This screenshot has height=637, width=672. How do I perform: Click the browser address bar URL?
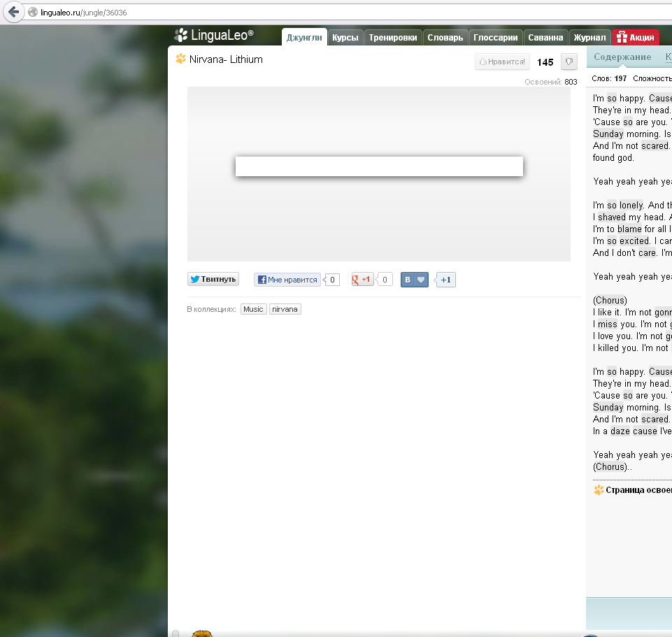coord(84,13)
